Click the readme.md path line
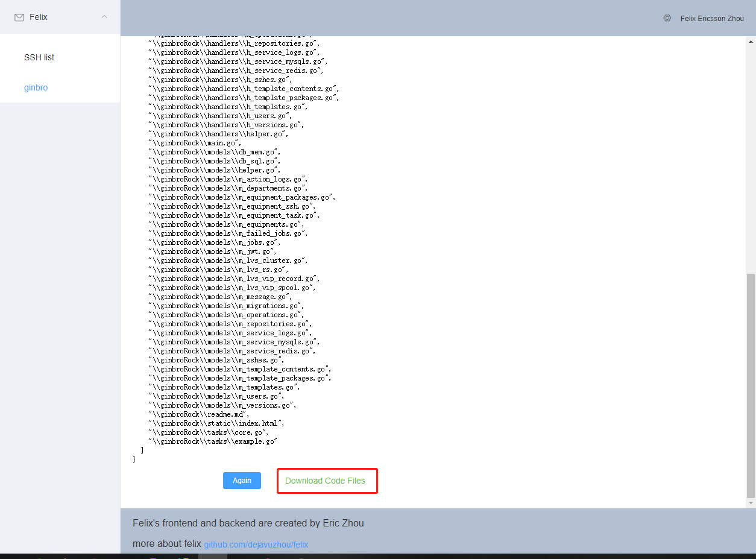This screenshot has width=756, height=559. [198, 414]
